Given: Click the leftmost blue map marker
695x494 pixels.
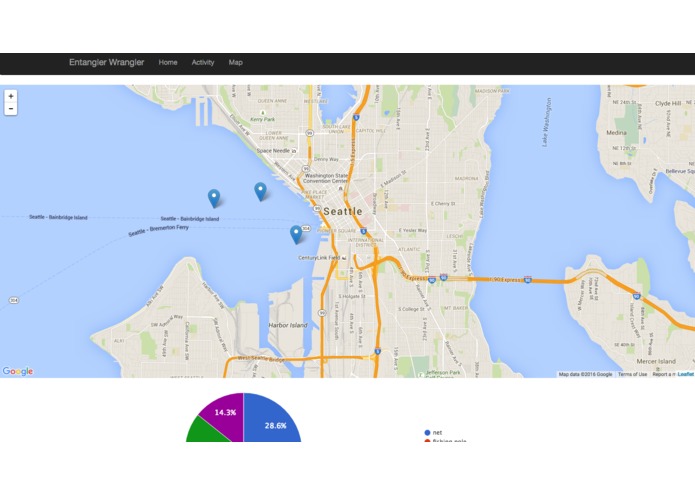Looking at the screenshot, I should pos(214,198).
